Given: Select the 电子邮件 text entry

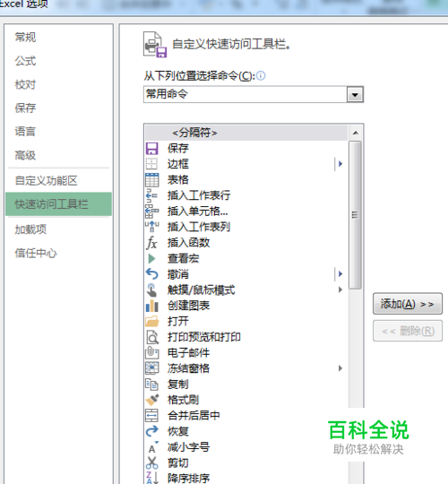Looking at the screenshot, I should (x=188, y=352).
